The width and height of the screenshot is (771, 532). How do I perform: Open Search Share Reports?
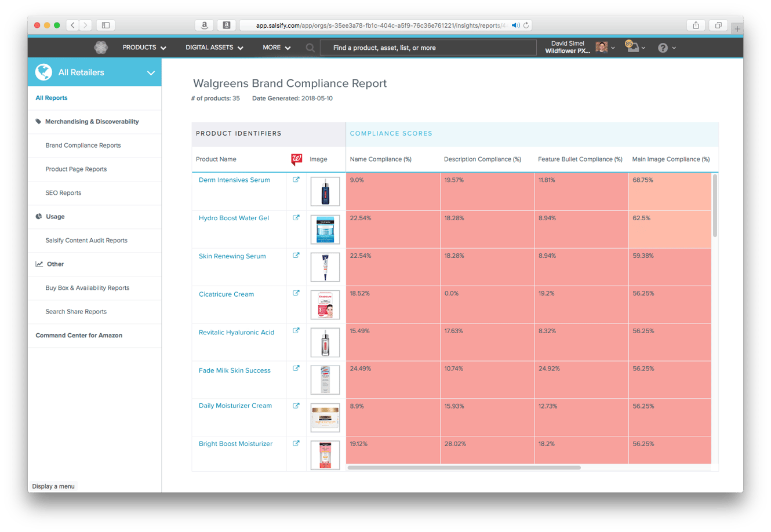point(76,312)
